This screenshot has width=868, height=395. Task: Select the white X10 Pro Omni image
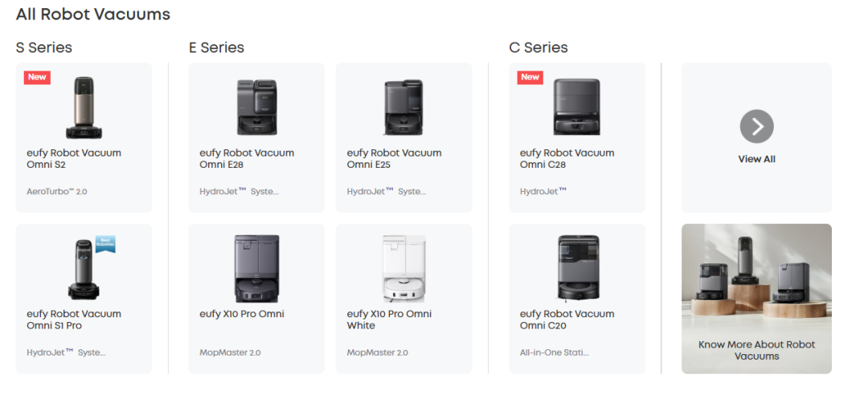pyautogui.click(x=403, y=268)
